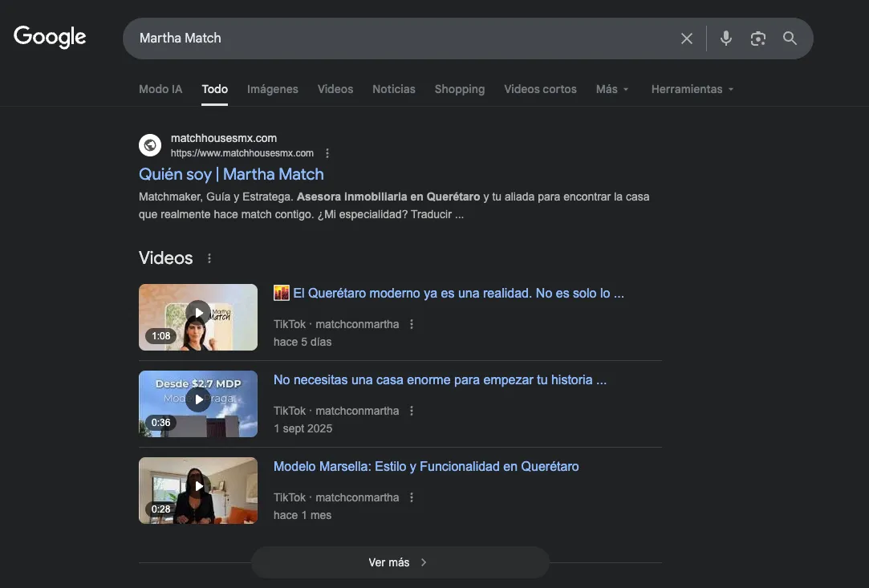
Task: Click matchhousesmx.com globe favicon
Action: 150,145
